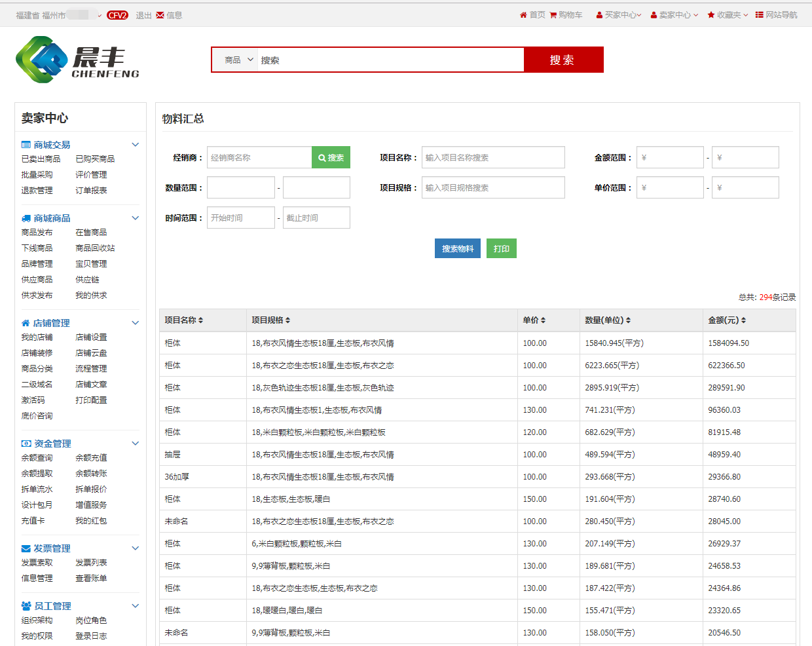Click the star icon for 收藏夹
Screen dimensions: 812x646
coord(711,15)
